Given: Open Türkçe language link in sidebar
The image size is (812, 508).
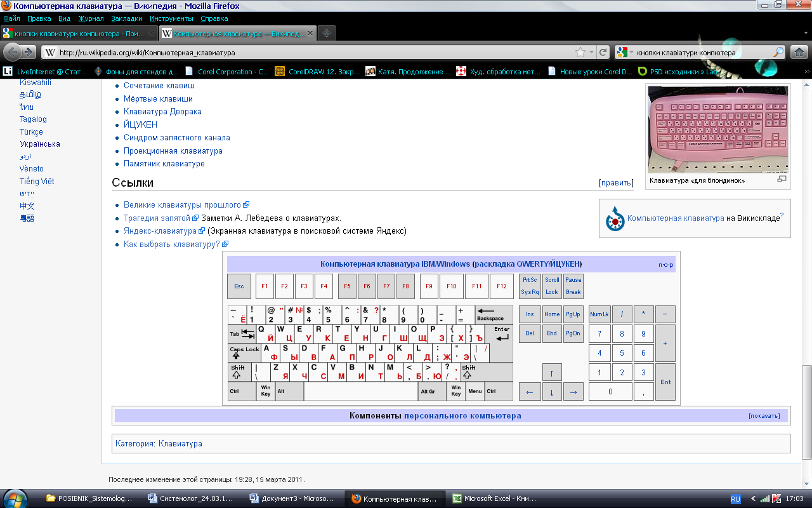Looking at the screenshot, I should (x=31, y=132).
